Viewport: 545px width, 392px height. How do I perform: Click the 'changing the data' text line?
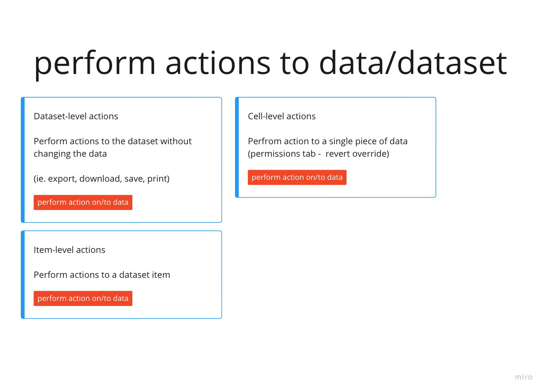click(x=70, y=153)
